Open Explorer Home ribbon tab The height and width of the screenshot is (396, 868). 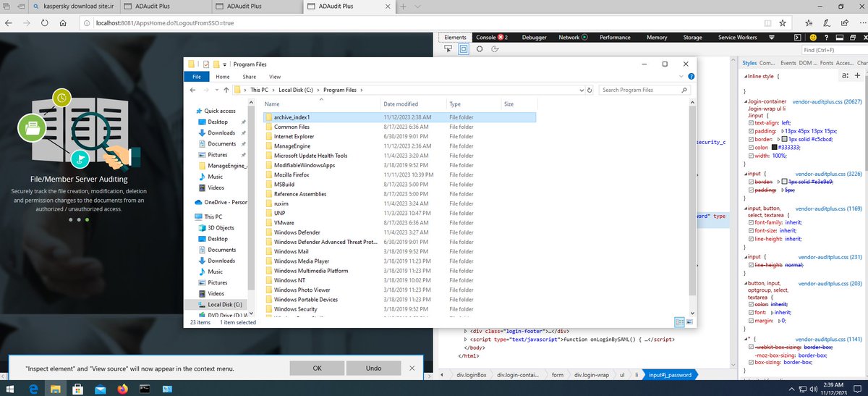click(x=223, y=76)
